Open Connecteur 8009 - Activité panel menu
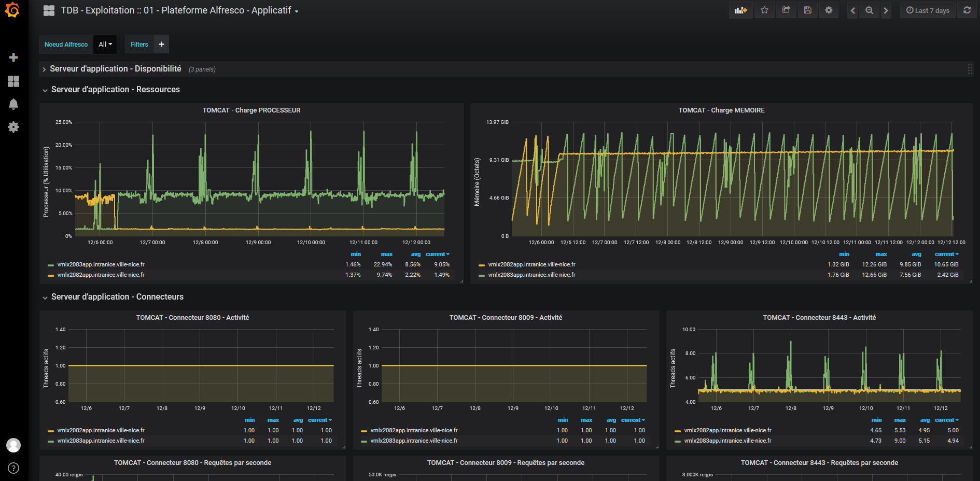980x481 pixels. coord(506,318)
